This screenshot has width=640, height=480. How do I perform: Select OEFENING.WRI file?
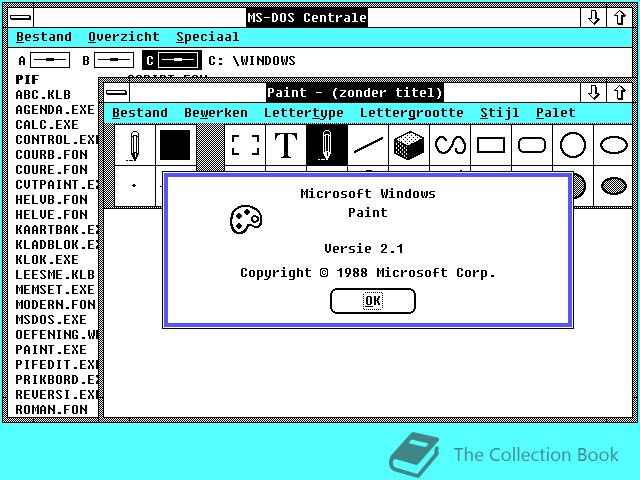[57, 335]
